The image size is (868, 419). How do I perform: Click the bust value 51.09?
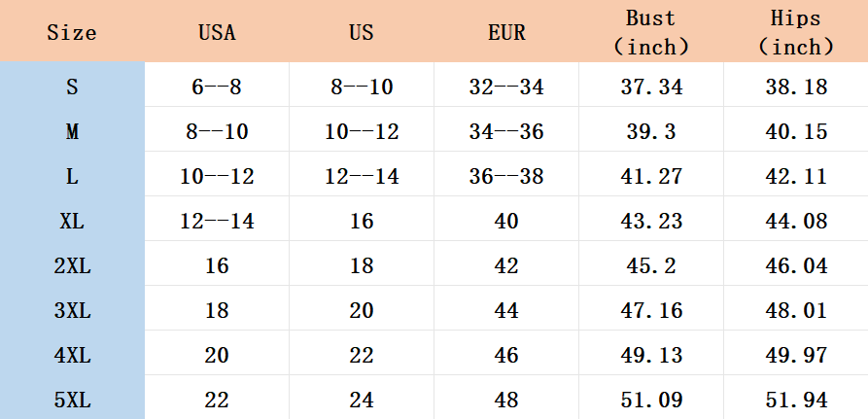[x=651, y=400]
